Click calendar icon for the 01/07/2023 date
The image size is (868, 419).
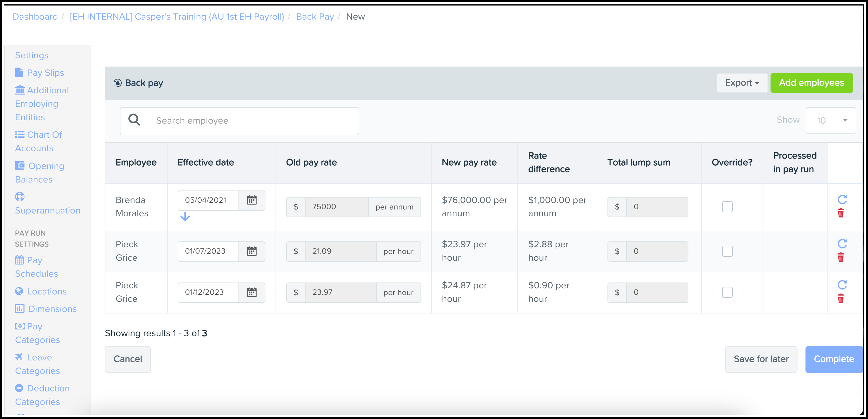tap(251, 251)
